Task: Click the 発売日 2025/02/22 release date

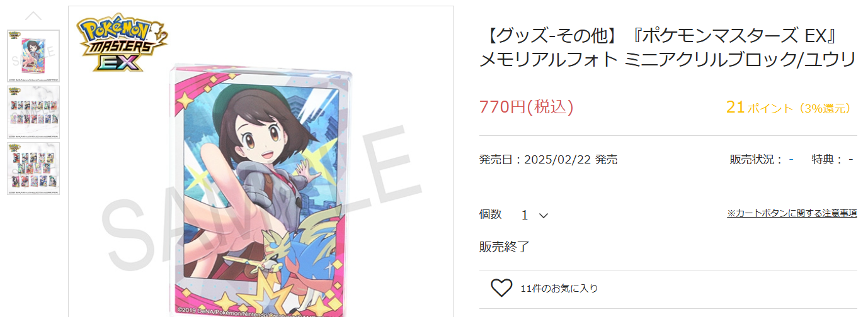Action: pyautogui.click(x=548, y=160)
